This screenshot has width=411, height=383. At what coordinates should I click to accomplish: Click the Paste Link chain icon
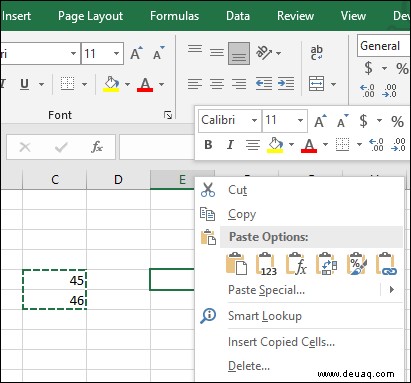point(386,264)
